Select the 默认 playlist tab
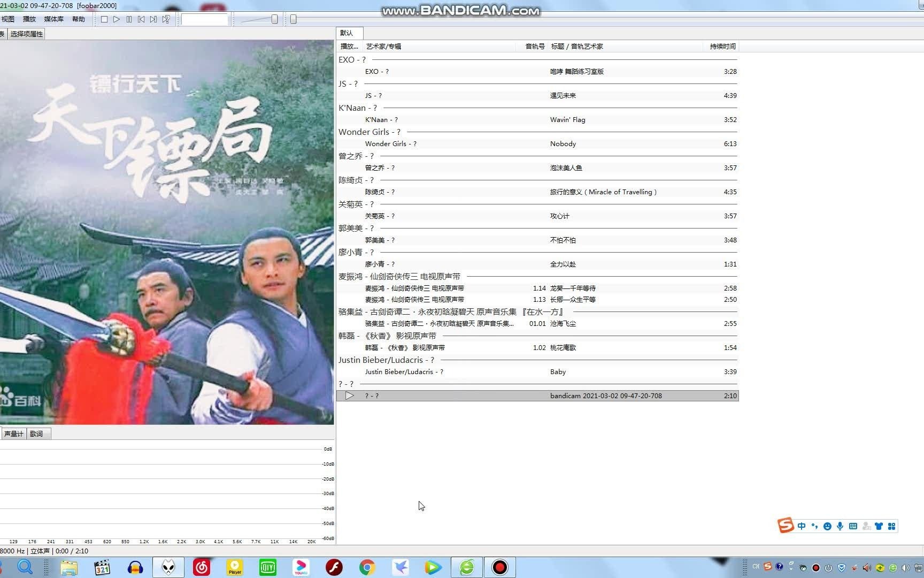Image resolution: width=924 pixels, height=578 pixels. click(x=350, y=33)
